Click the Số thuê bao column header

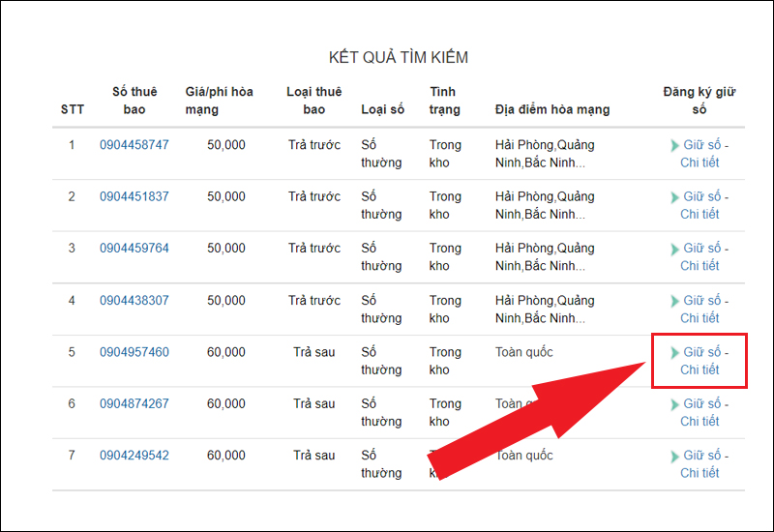[134, 101]
